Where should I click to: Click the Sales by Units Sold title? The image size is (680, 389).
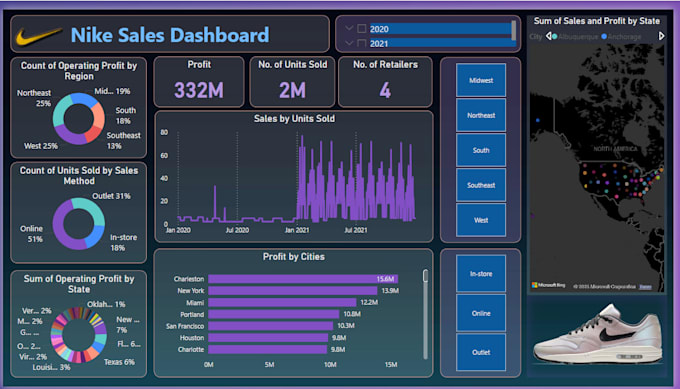click(294, 118)
